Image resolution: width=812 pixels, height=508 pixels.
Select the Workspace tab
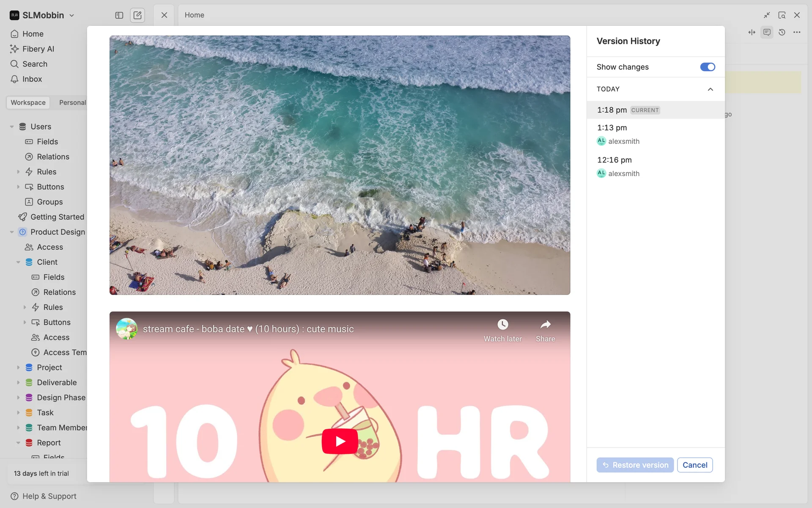(x=28, y=102)
